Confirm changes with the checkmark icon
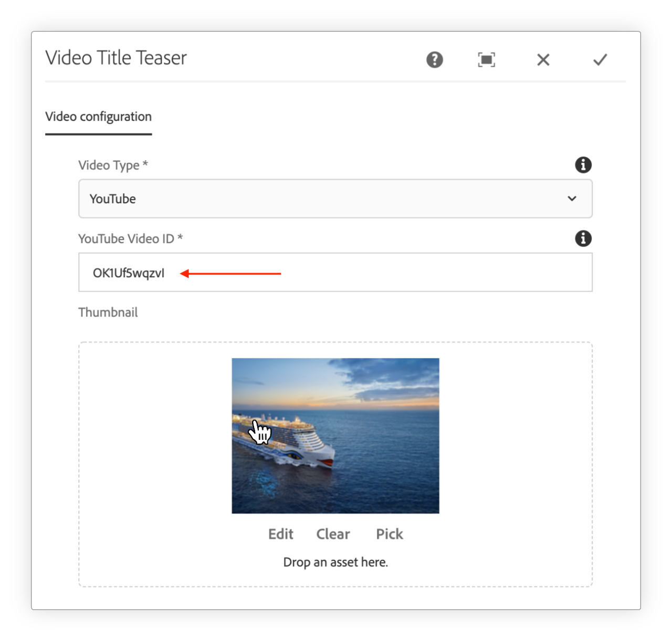This screenshot has width=672, height=641. pos(599,60)
